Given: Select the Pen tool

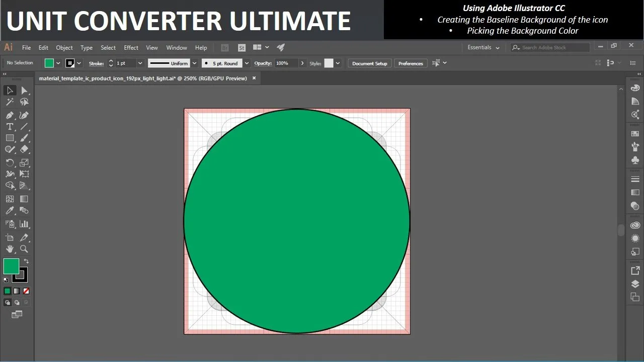Looking at the screenshot, I should 10,115.
